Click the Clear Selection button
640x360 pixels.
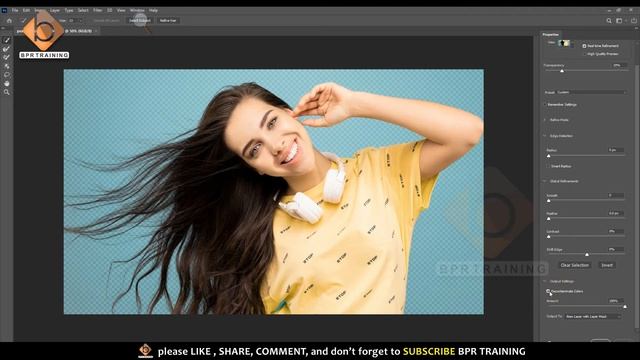(574, 265)
